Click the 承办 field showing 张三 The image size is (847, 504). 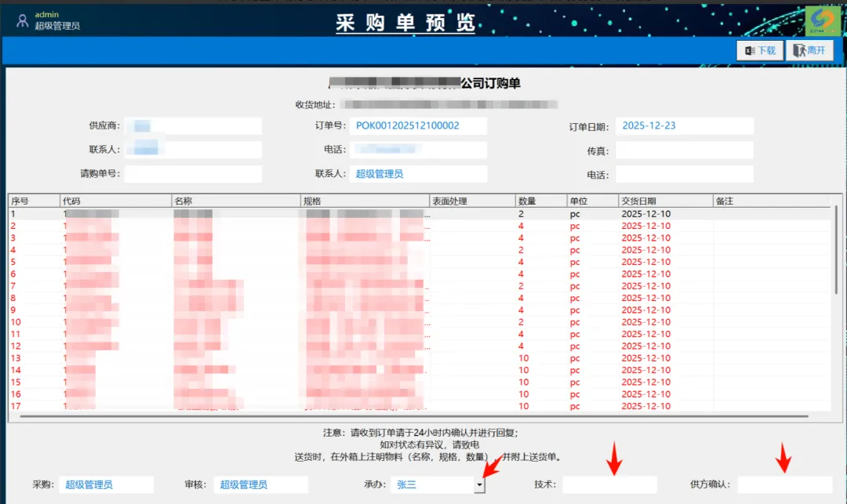tap(433, 484)
